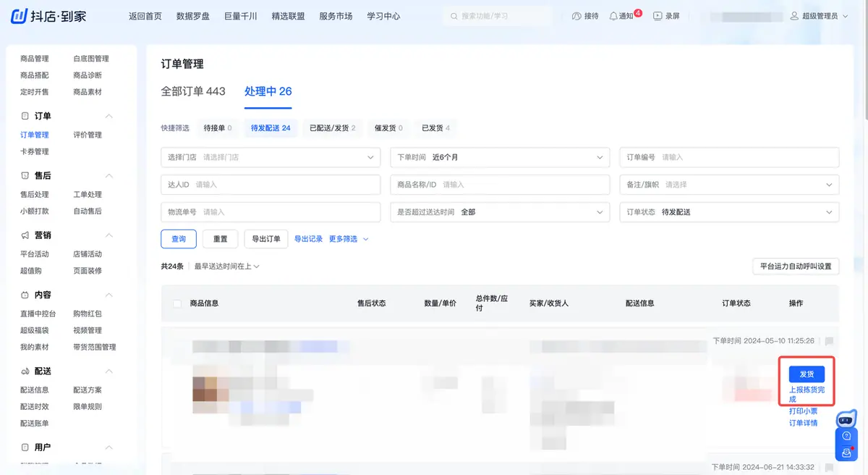
Task: Click the help question floating icon
Action: [846, 437]
